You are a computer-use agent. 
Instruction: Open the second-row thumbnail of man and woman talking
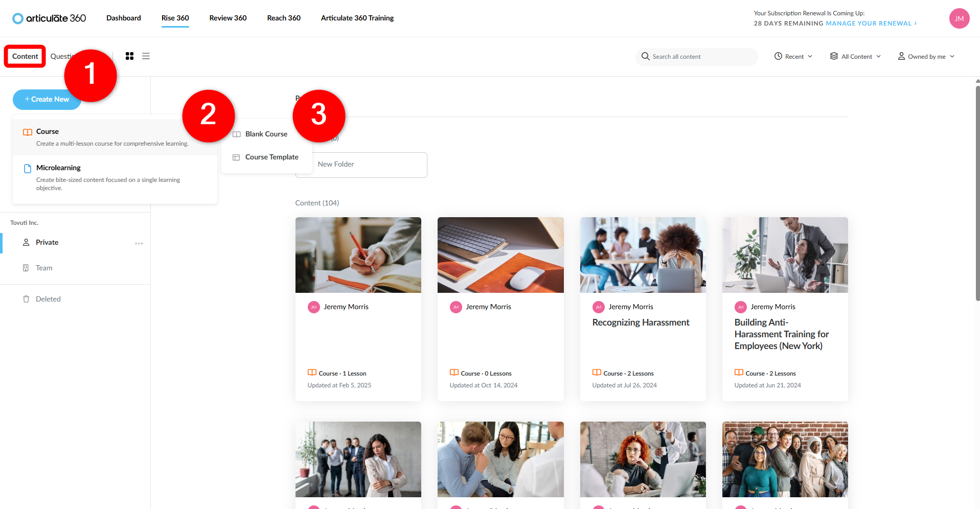500,459
